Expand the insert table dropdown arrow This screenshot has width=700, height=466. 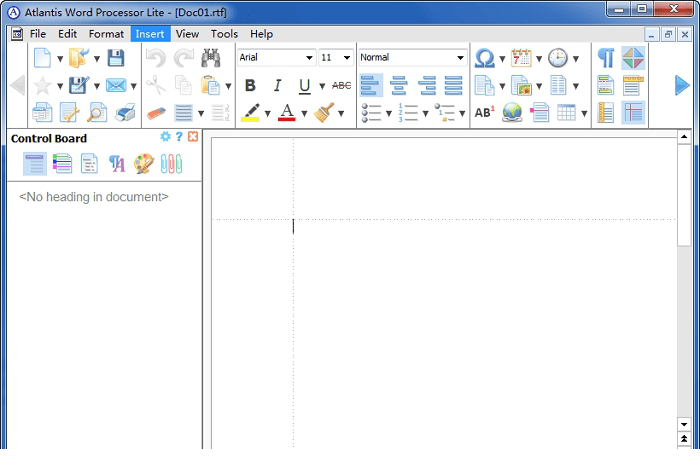pos(584,113)
